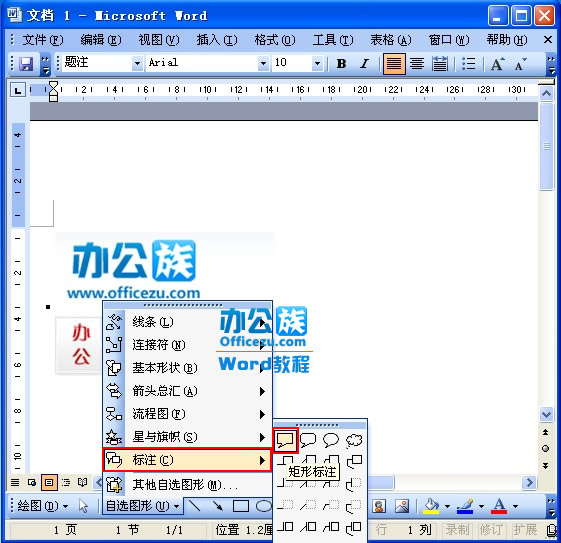The image size is (561, 543).
Task: Toggle Justify alignment button
Action: coord(394,64)
